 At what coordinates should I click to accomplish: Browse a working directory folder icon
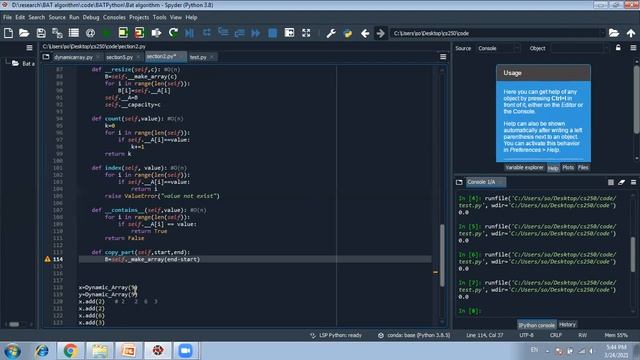(x=614, y=33)
